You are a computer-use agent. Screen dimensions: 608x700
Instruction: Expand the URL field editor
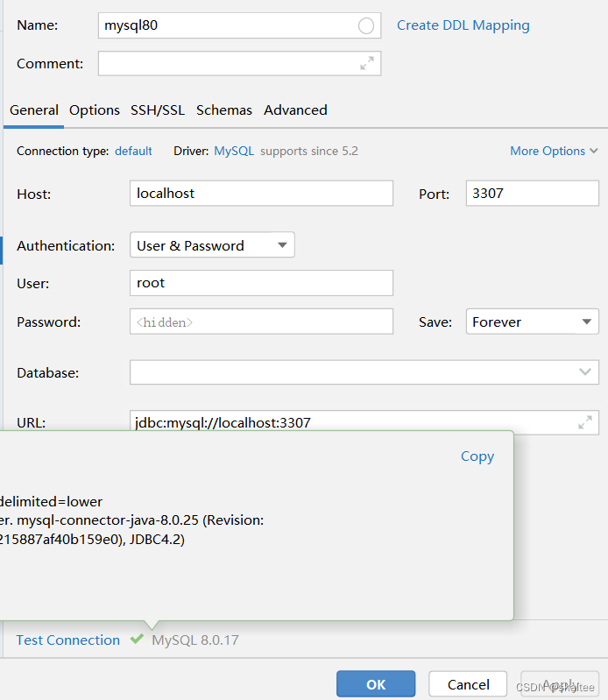tap(585, 422)
